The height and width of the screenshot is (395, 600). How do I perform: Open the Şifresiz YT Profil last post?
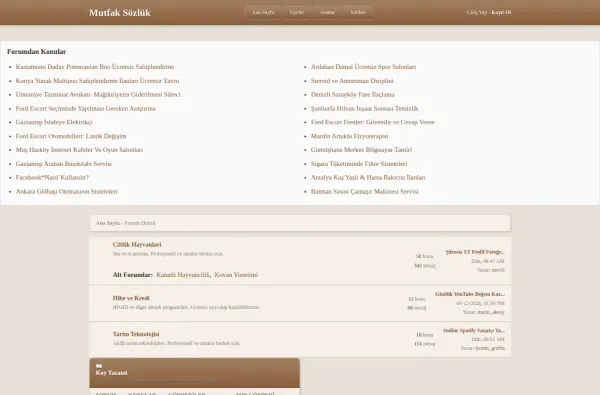475,252
